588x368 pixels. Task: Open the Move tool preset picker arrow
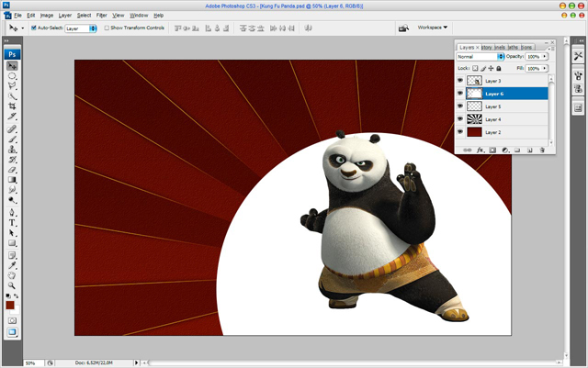tap(22, 28)
